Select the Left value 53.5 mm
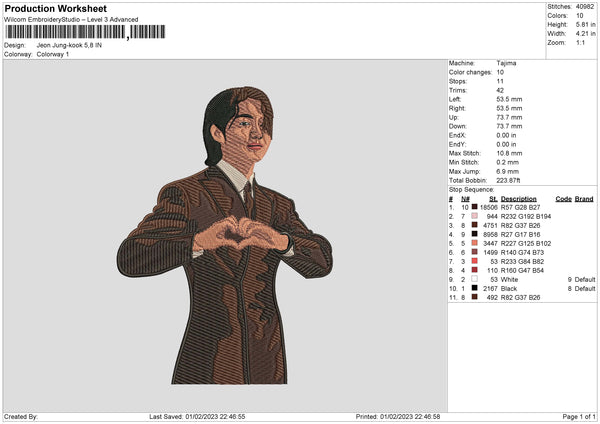Image resolution: width=600 pixels, height=424 pixels. tap(509, 99)
